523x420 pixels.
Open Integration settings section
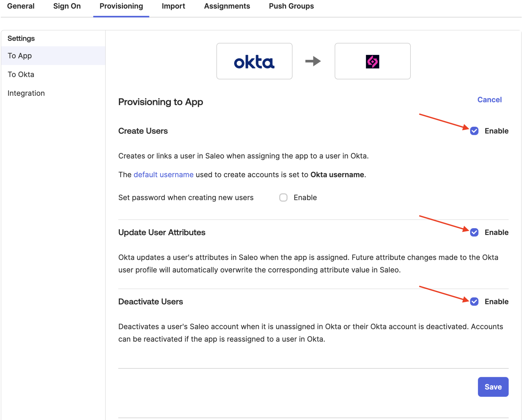(26, 93)
